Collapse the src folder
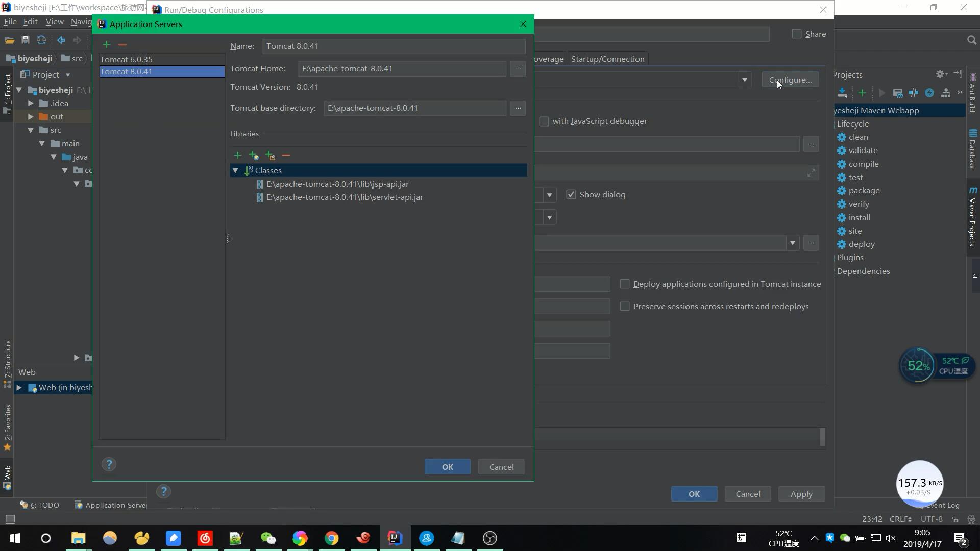Screen dimensions: 980x551 31,130
